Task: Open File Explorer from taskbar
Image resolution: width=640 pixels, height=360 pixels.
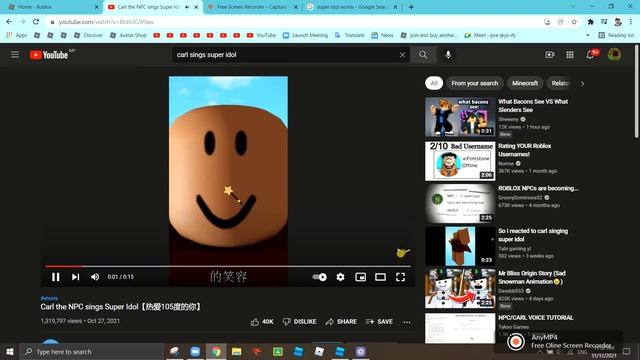Action: pyautogui.click(x=236, y=351)
